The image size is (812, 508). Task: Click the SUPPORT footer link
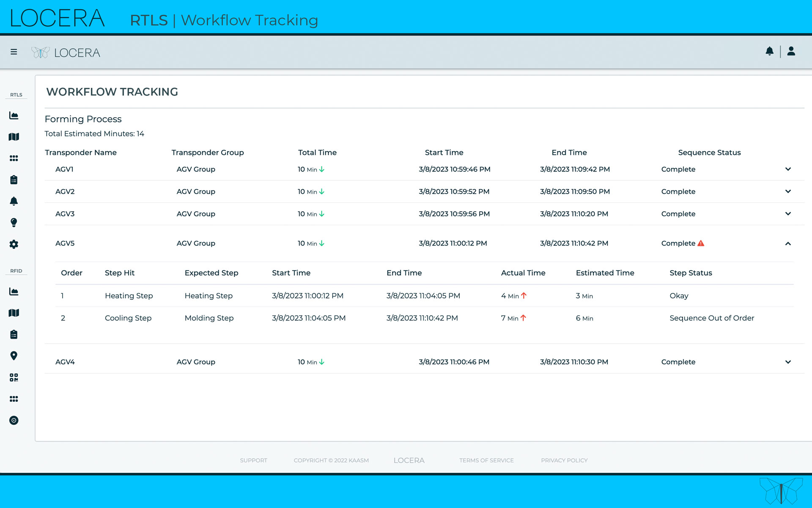click(254, 460)
